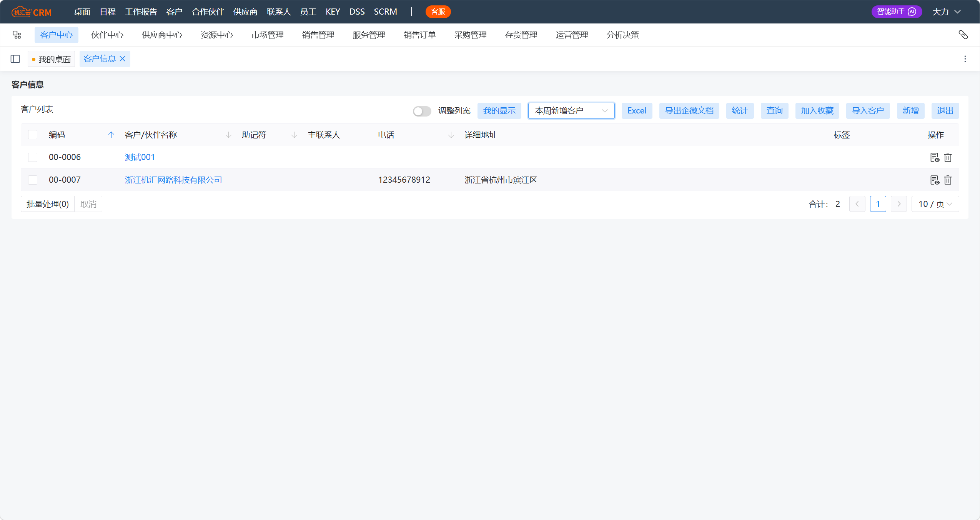Open KEY in top menu
980x520 pixels.
click(333, 12)
